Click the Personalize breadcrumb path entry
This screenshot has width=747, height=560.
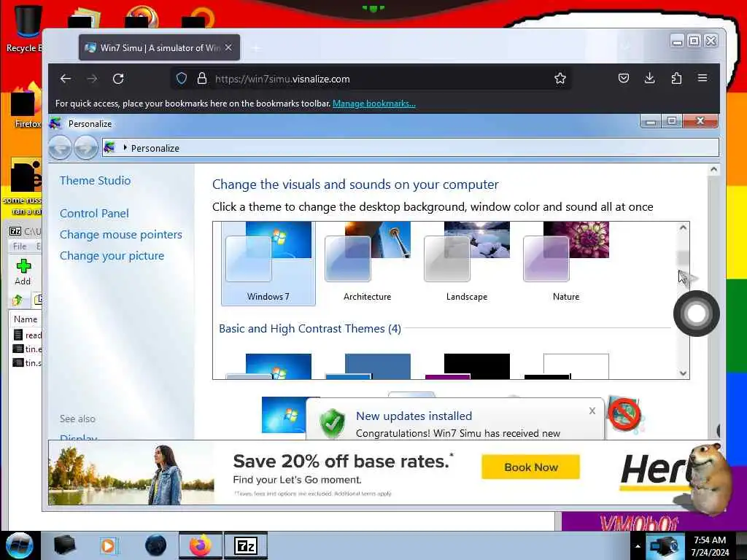tap(155, 148)
